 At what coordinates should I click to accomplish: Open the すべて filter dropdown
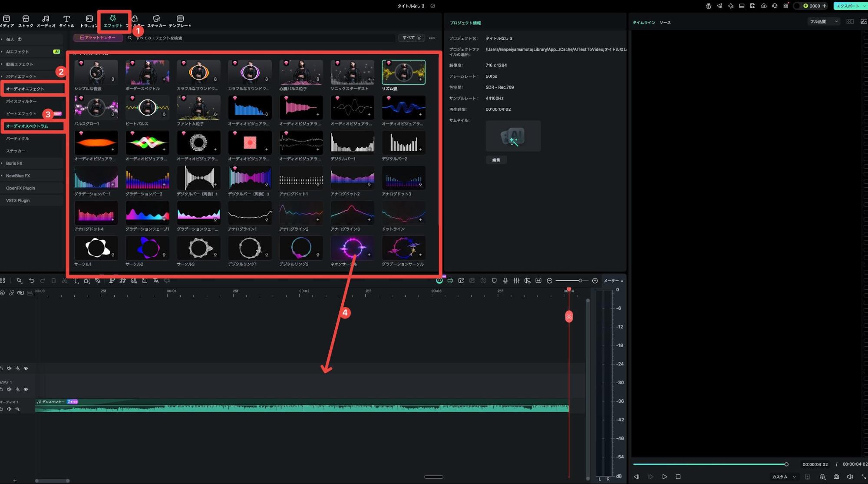point(411,38)
